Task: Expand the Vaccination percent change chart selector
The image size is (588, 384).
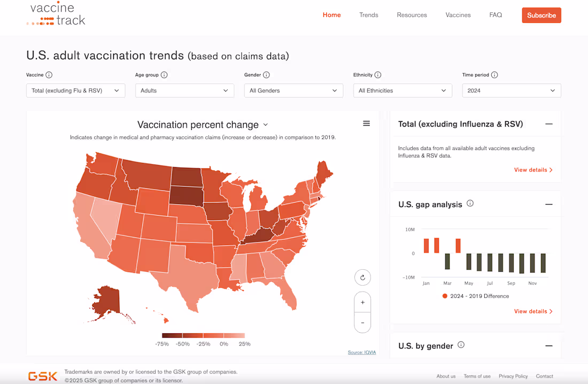Action: tap(266, 124)
